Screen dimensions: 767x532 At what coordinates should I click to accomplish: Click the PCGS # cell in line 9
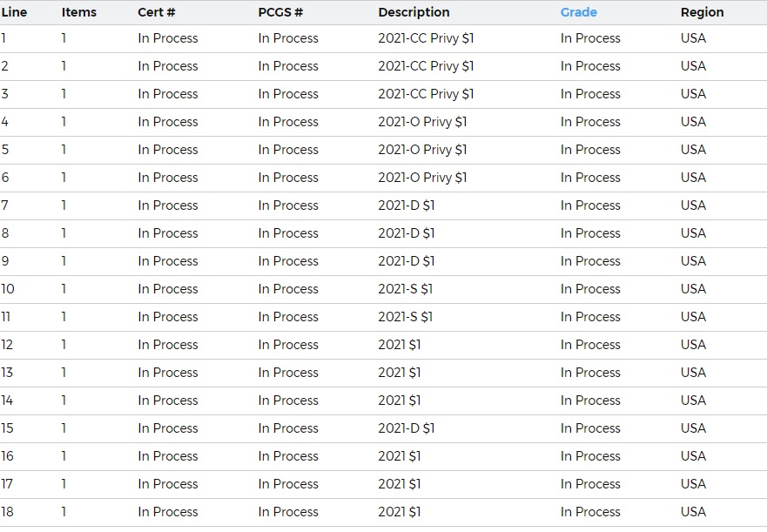(x=288, y=261)
